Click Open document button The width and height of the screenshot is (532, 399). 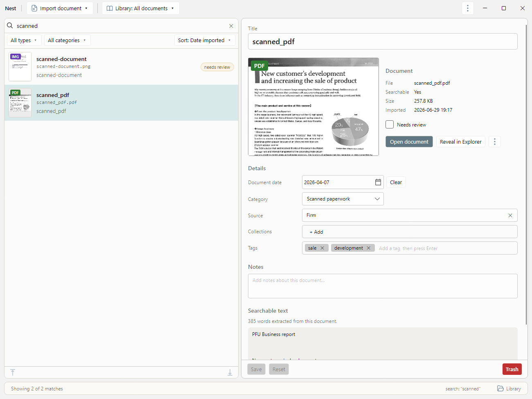(409, 142)
